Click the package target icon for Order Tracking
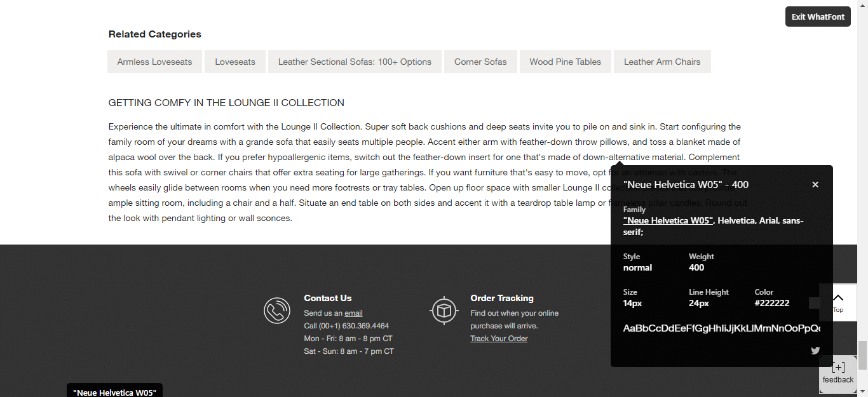 [x=444, y=311]
